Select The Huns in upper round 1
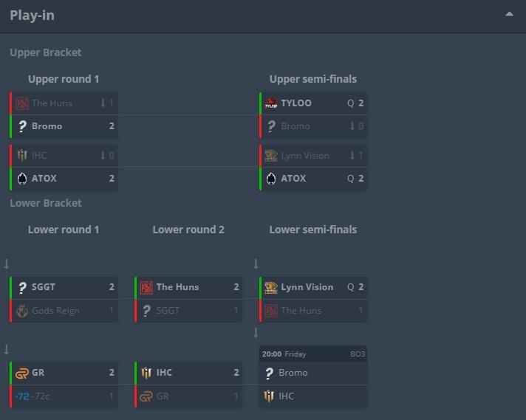 pos(52,103)
